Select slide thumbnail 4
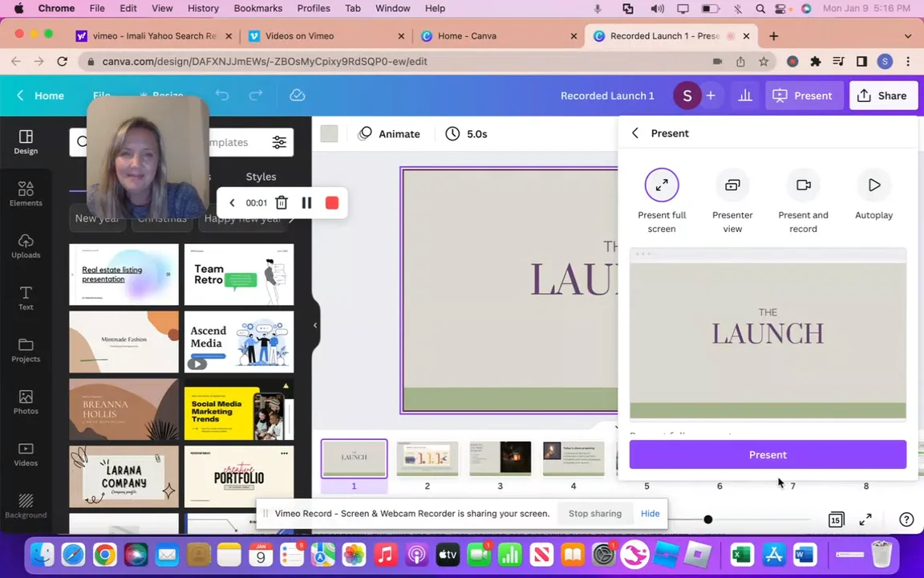The height and width of the screenshot is (578, 924). pyautogui.click(x=573, y=458)
